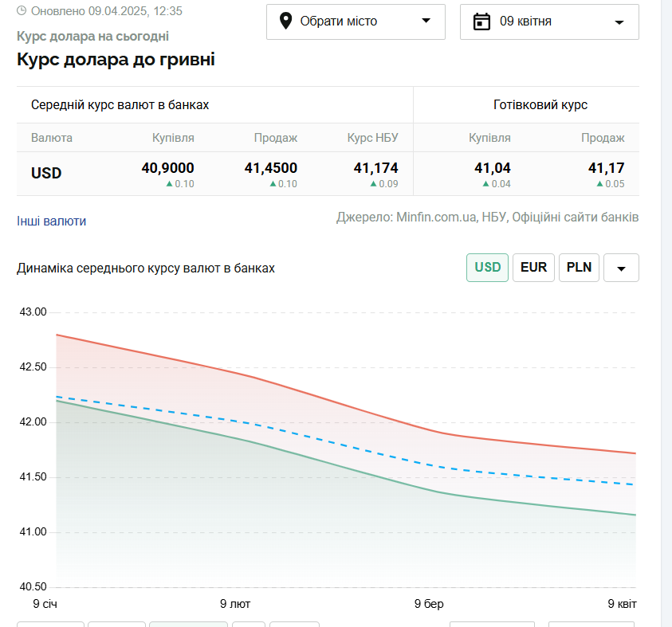
Task: Open the "Обрати місто" city dropdown
Action: 356,22
